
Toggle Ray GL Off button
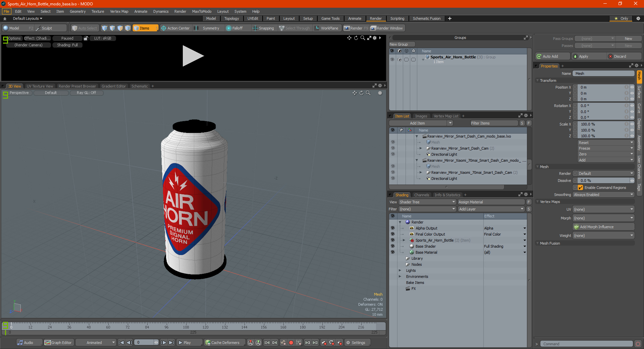86,93
